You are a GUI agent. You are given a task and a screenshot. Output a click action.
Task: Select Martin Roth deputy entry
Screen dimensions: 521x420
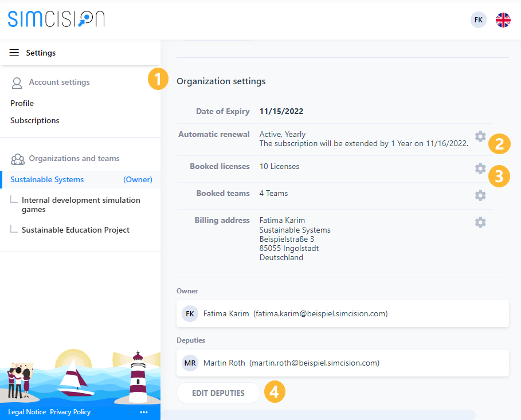point(343,363)
